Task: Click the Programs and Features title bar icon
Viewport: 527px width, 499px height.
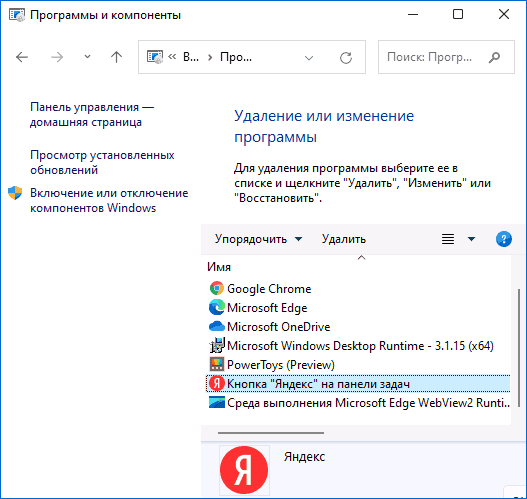Action: point(17,15)
